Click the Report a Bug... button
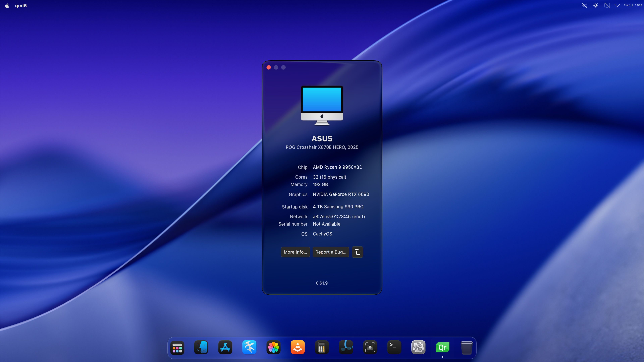Viewport: 644px width, 362px height. pyautogui.click(x=331, y=252)
